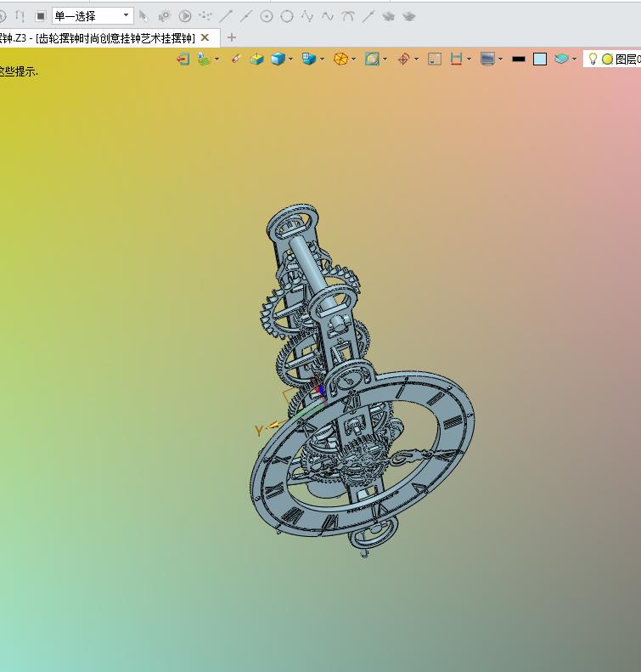Expand the zoom window dropdown arrow

(385, 59)
